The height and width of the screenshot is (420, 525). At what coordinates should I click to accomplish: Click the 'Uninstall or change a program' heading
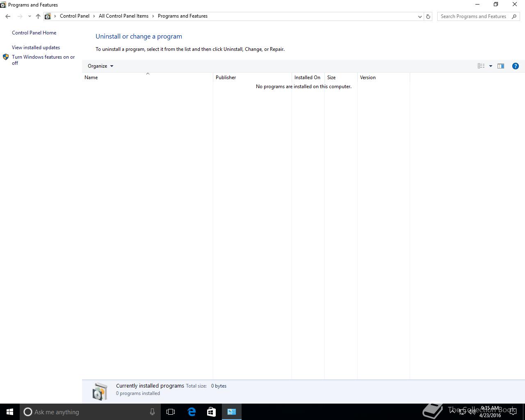139,37
